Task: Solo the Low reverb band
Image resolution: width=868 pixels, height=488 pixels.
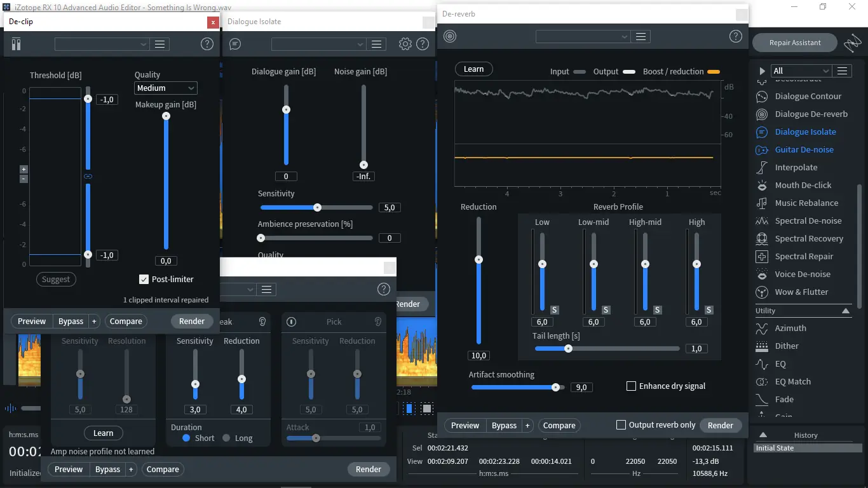Action: [x=555, y=310]
